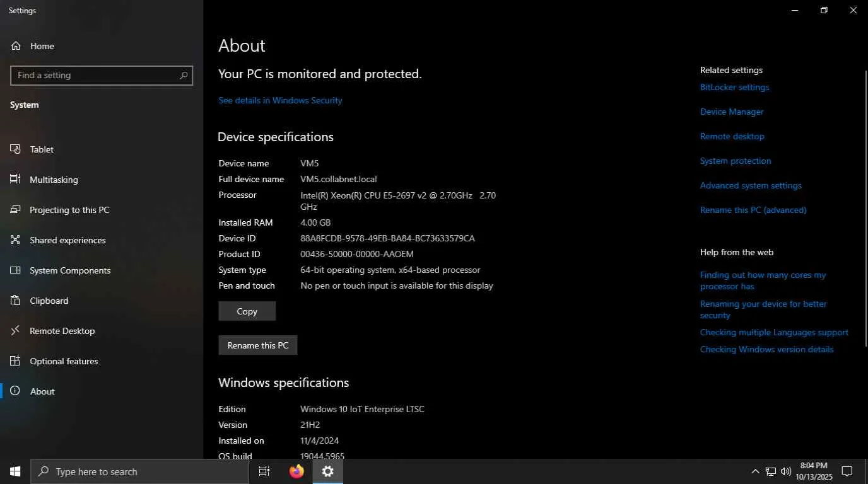Copy the device specifications
The image size is (868, 484).
click(247, 311)
